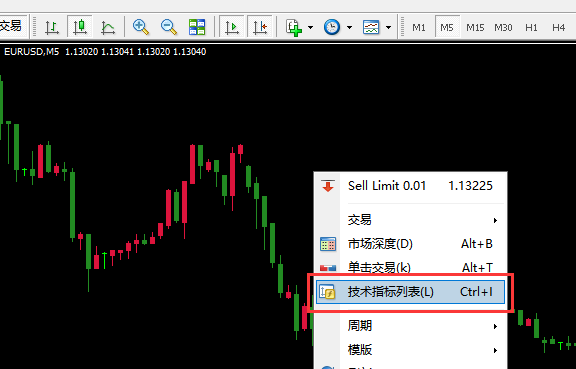Open the periods clock dropdown arrow
The width and height of the screenshot is (576, 369).
[349, 27]
